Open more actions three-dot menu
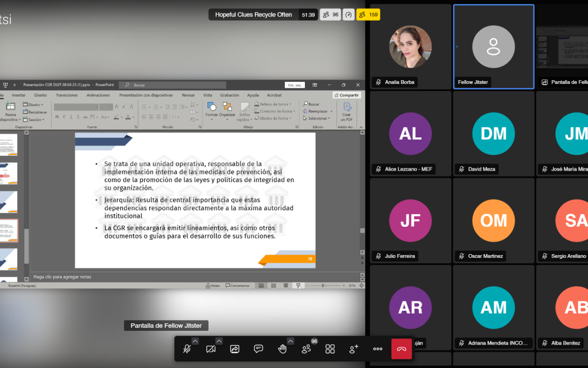The image size is (588, 368). pos(378,349)
